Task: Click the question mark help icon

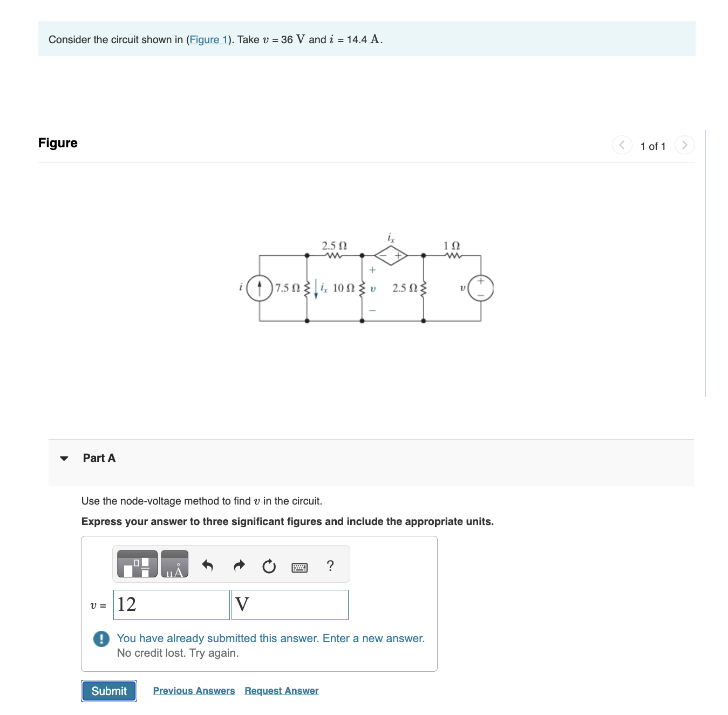Action: coord(331,566)
